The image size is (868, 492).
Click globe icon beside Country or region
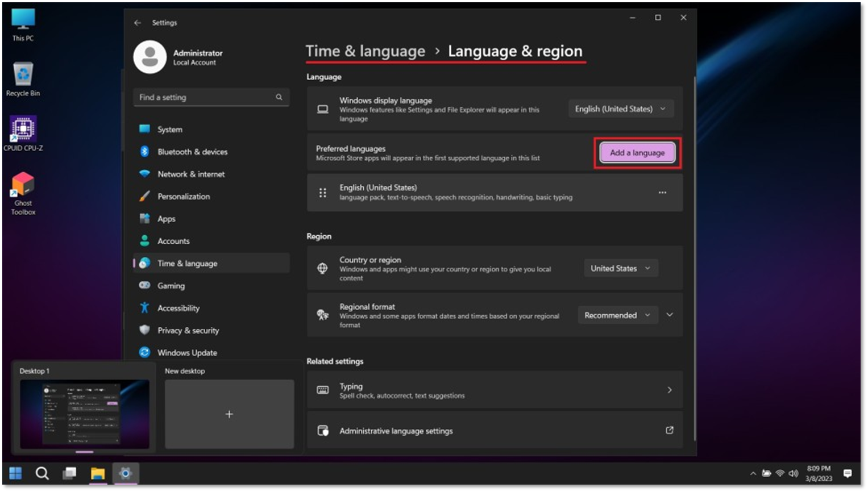tap(322, 268)
